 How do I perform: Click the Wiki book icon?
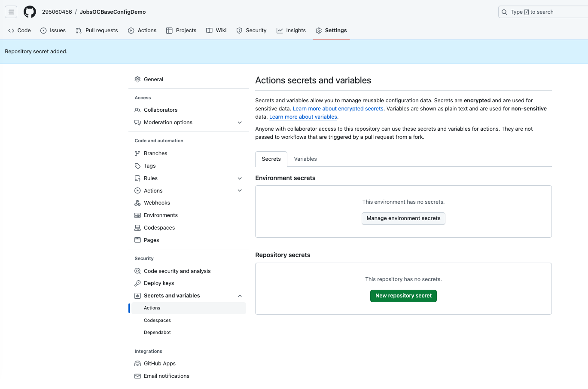[x=209, y=31]
